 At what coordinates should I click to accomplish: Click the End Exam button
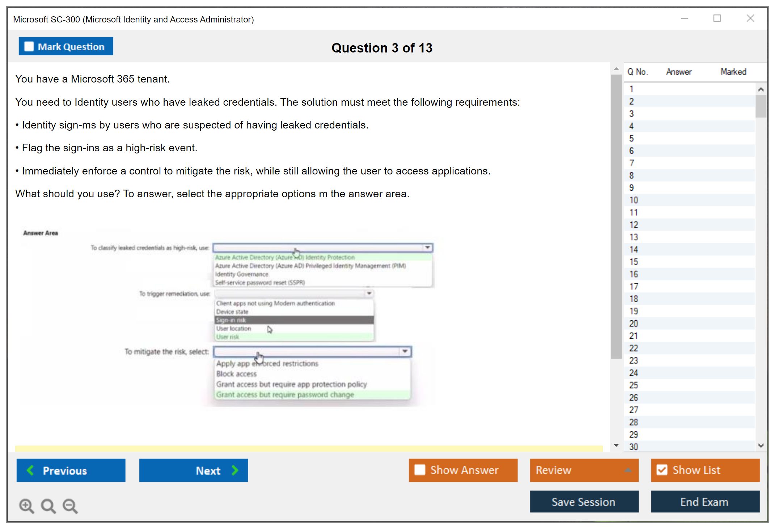click(705, 502)
